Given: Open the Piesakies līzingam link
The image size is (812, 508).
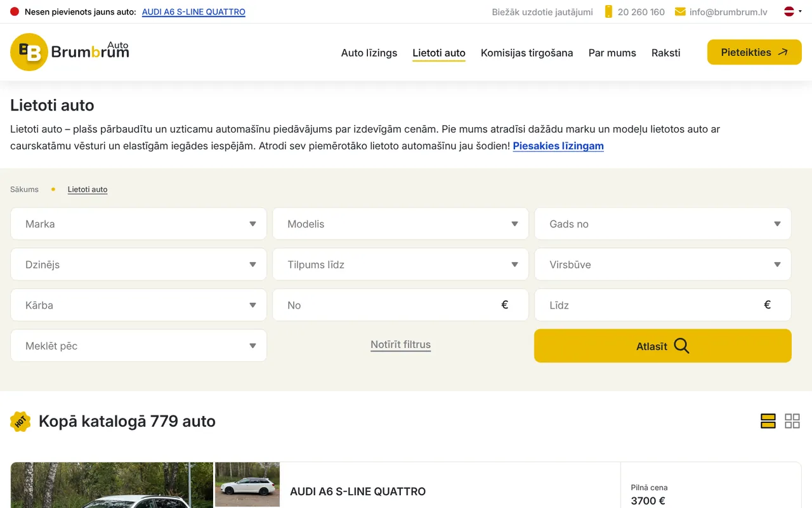Looking at the screenshot, I should (558, 145).
